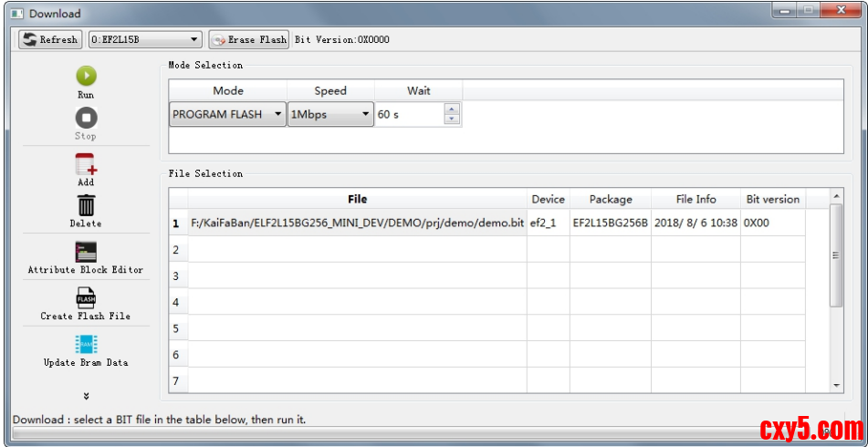868x447 pixels.
Task: Click the Delete trash can icon
Action: (86, 205)
